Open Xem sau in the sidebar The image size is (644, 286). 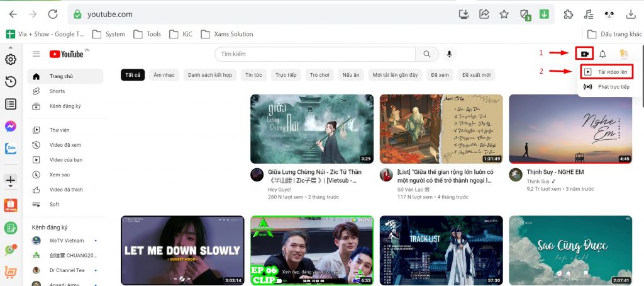tap(65, 174)
